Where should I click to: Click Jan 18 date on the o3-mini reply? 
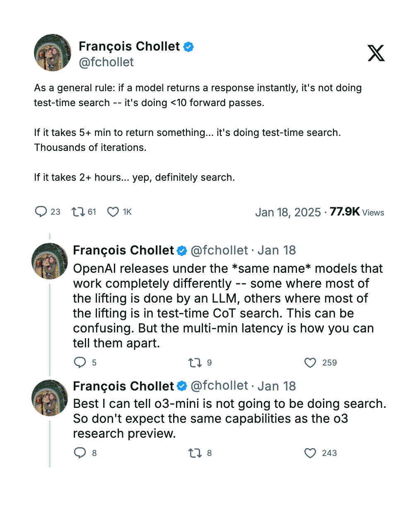coord(277,386)
